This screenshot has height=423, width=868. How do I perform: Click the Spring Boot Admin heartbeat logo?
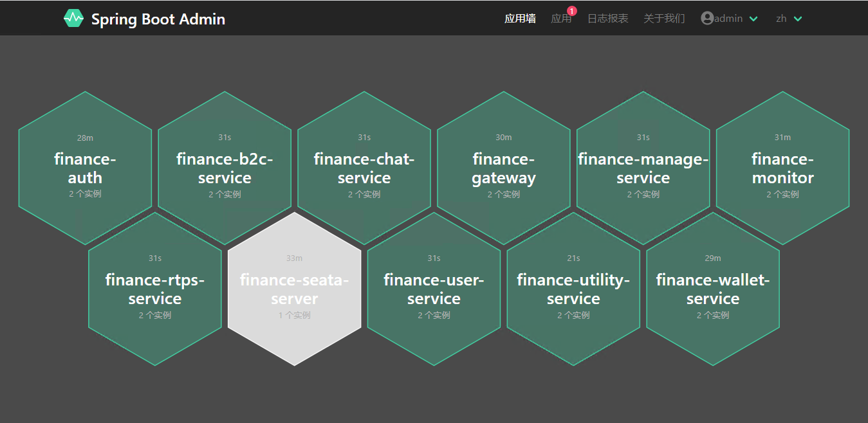pyautogui.click(x=73, y=19)
